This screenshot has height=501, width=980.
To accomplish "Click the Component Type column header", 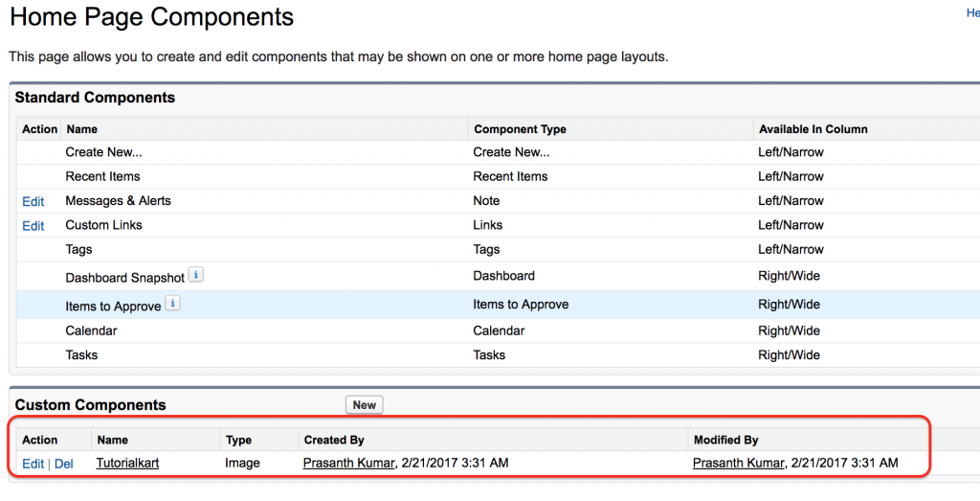I will [x=520, y=129].
